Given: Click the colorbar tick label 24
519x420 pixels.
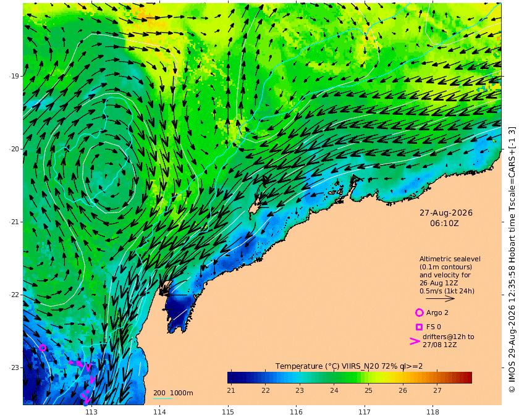Looking at the screenshot, I should 334,390.
